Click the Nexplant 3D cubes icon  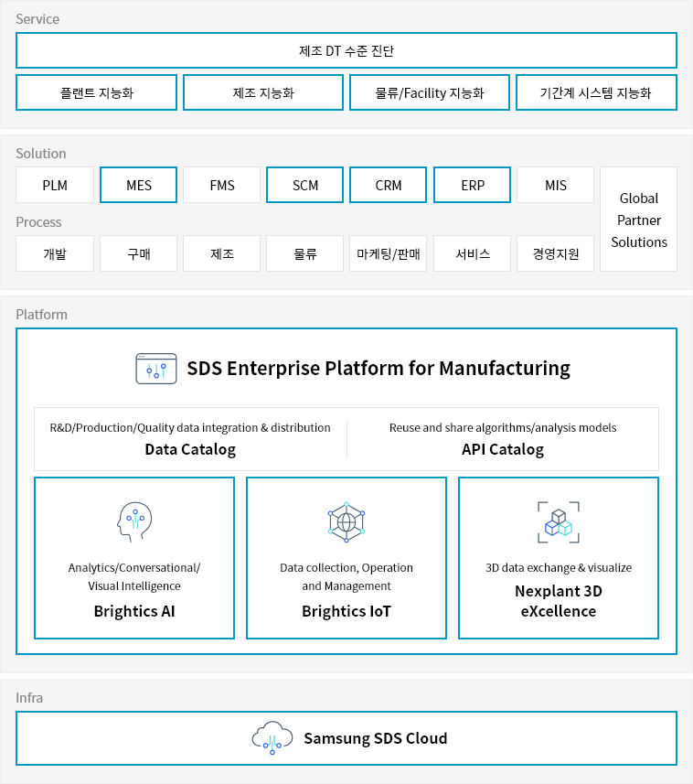(x=559, y=522)
